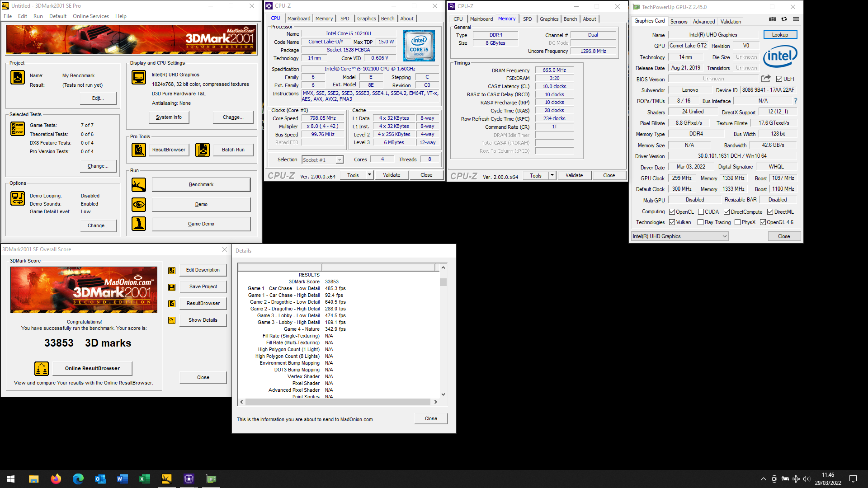Toggle the Ray Tracing checkbox
Image resolution: width=868 pixels, height=488 pixels.
coord(701,222)
